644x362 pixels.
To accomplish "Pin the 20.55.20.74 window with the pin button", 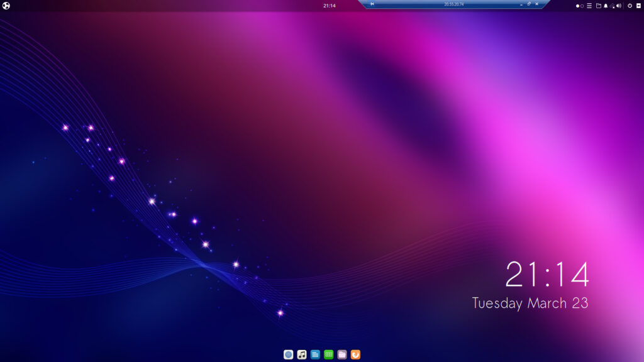I will 372,4.
